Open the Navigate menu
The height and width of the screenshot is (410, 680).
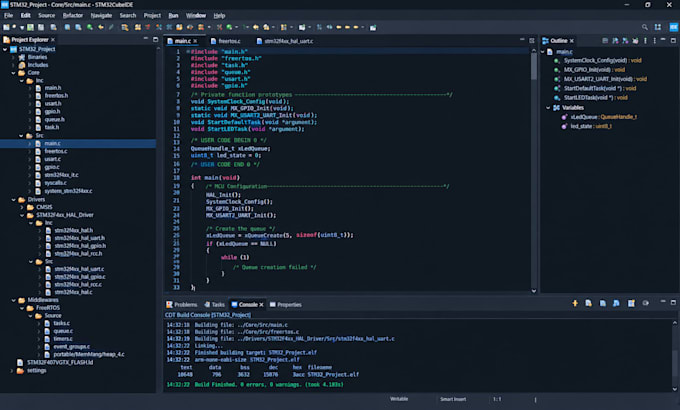(x=101, y=15)
